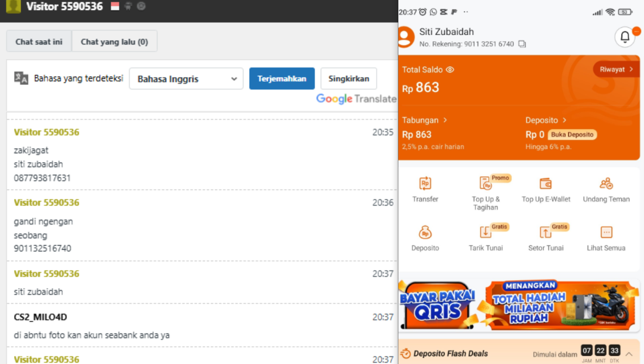Click the 'zakijagat' username text
This screenshot has width=644, height=364.
(x=31, y=151)
